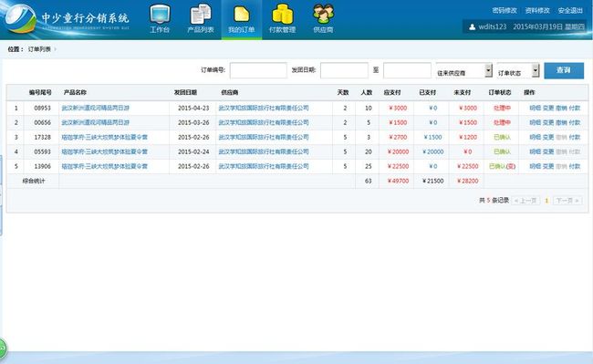593x364 pixels.
Task: Open the 付款管理 payment management coins icon
Action: (282, 17)
